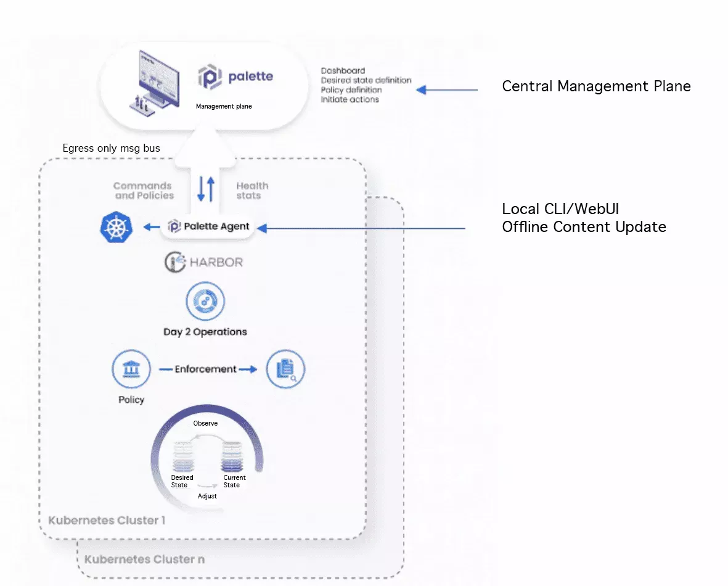728x586 pixels.
Task: Select the Day 2 Operations circular icon
Action: (205, 301)
